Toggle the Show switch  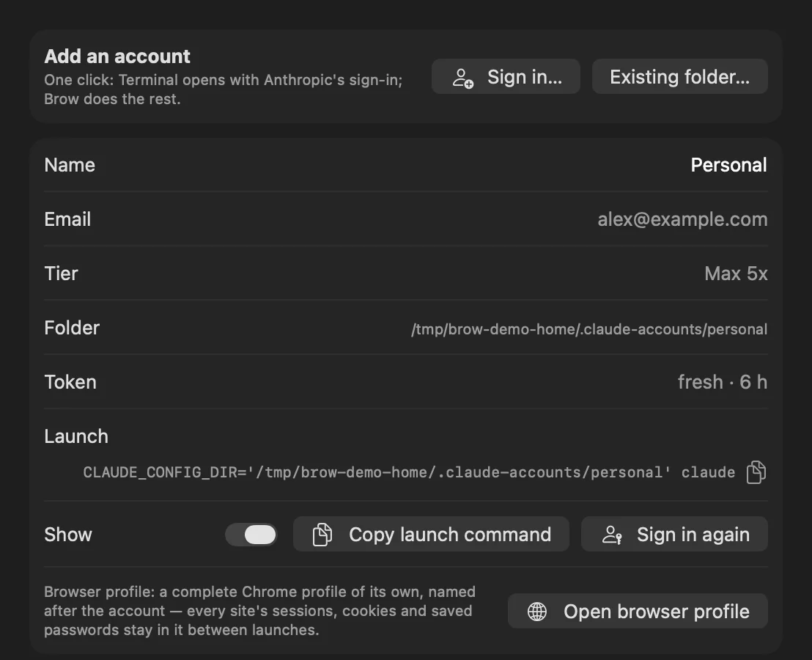click(x=251, y=535)
